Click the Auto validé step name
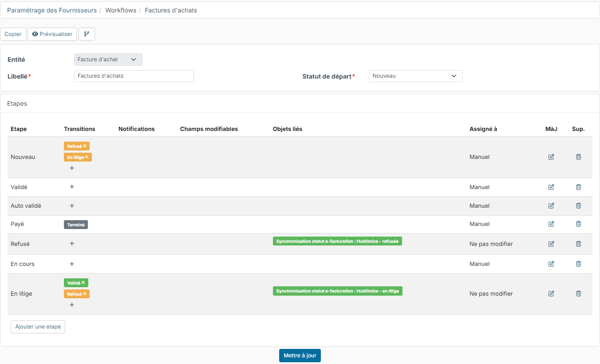Image resolution: width=600 pixels, height=364 pixels. (x=26, y=206)
